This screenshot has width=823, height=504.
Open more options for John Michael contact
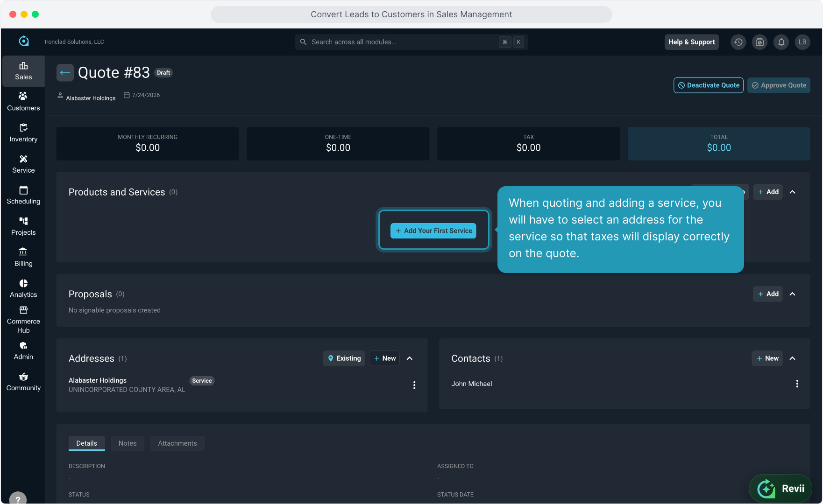(797, 384)
